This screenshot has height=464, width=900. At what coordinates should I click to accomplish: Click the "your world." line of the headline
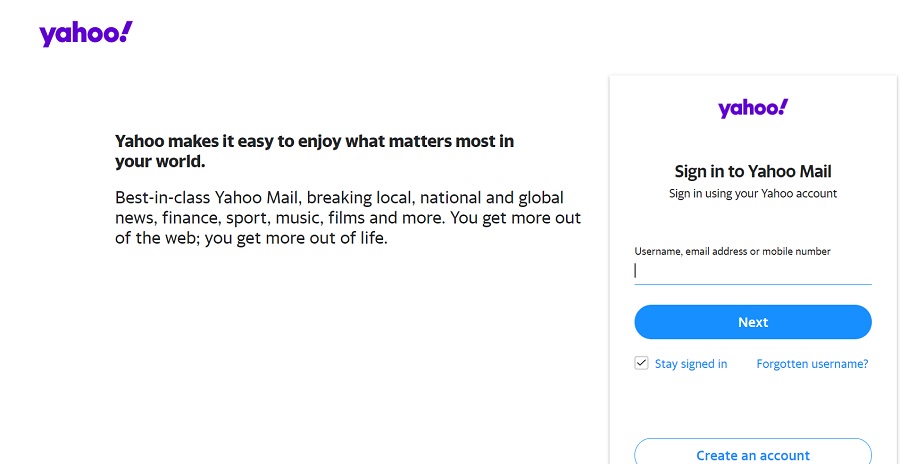coord(160,161)
